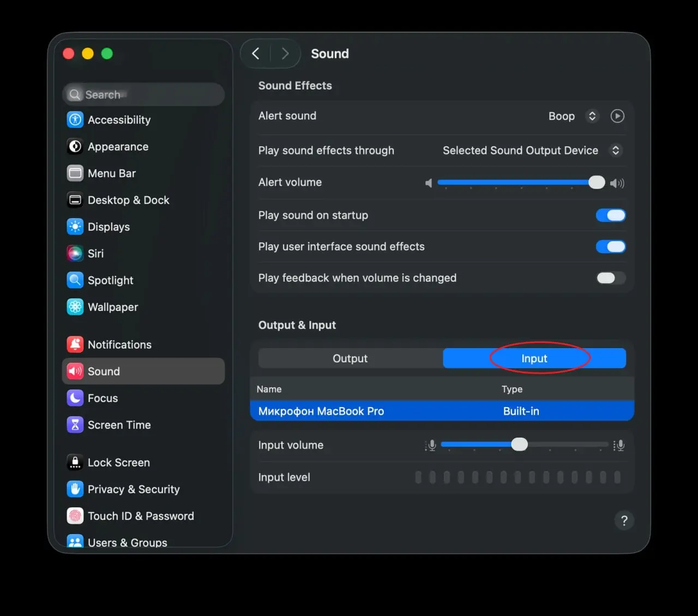Disable Play sound on startup
The image size is (698, 616).
pos(611,216)
